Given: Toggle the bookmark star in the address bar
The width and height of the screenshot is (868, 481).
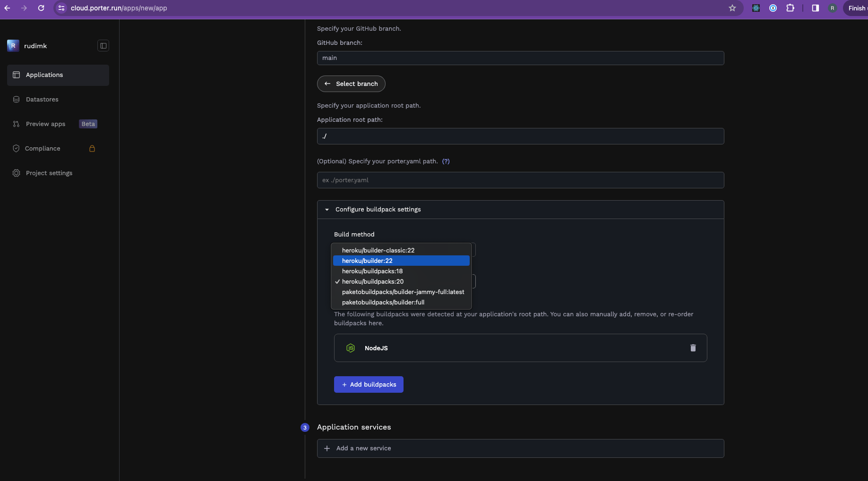Looking at the screenshot, I should tap(732, 8).
